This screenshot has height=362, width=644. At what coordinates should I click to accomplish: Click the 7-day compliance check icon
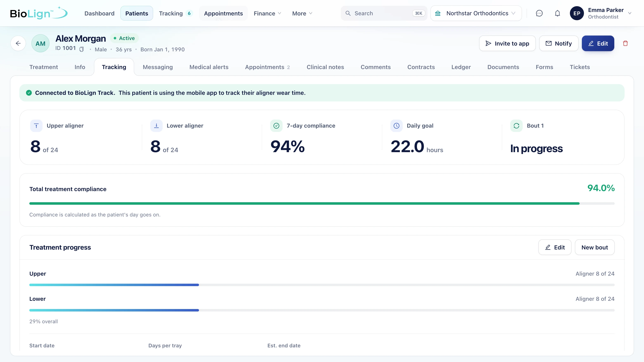(x=276, y=126)
